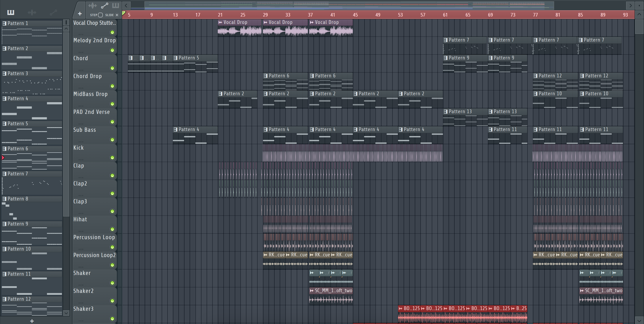Viewport: 644px width, 324px height.
Task: Mute the Chord track
Action: coord(112,68)
